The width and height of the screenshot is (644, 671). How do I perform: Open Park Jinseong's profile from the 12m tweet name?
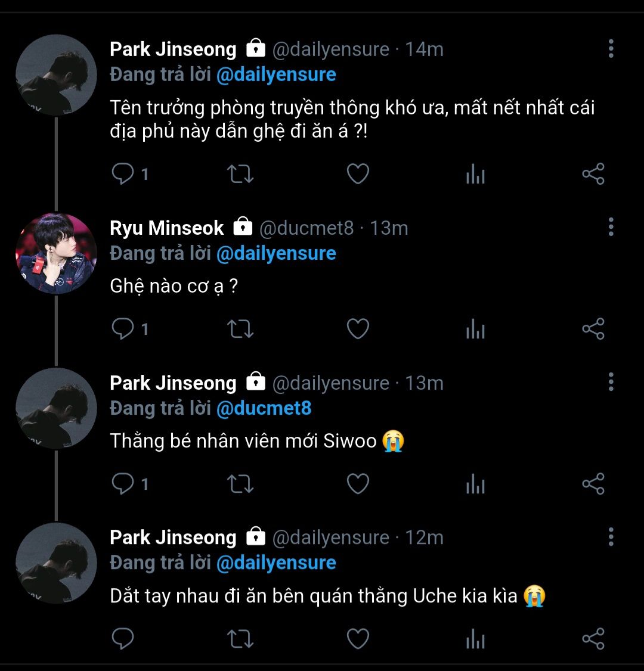pyautogui.click(x=173, y=538)
